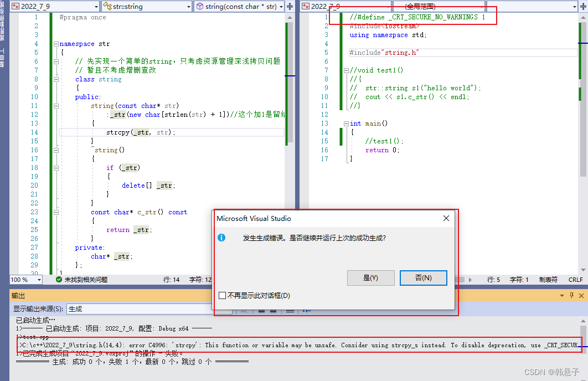Tick the 不再显示此对话框(D) checkbox
This screenshot has height=381, width=588.
click(223, 296)
